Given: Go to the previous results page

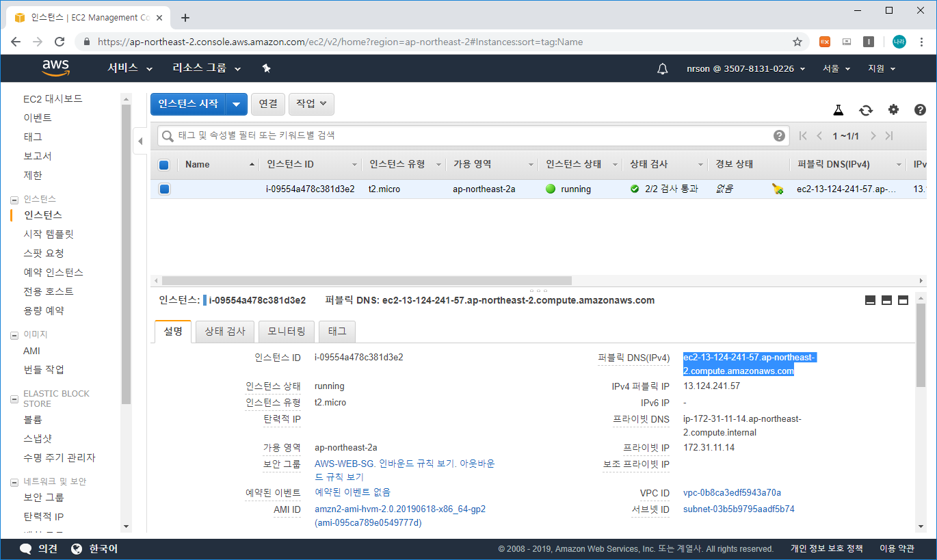Looking at the screenshot, I should tap(819, 136).
